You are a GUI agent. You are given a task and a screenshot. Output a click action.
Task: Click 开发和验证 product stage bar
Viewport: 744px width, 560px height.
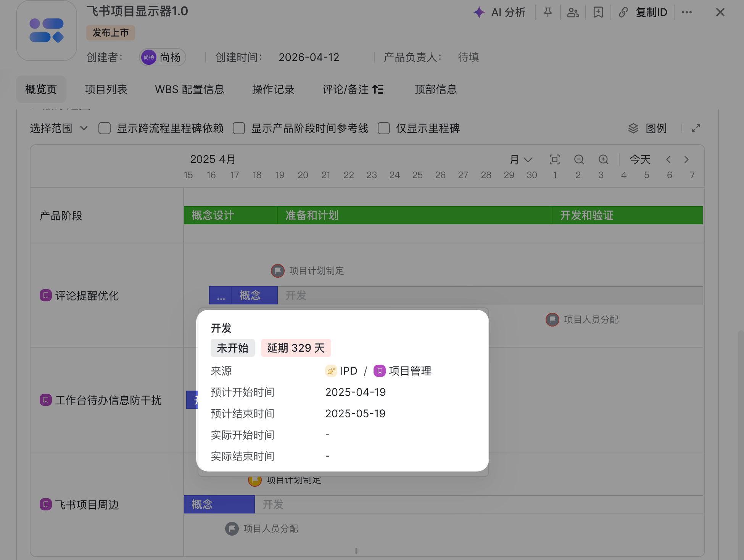point(628,215)
